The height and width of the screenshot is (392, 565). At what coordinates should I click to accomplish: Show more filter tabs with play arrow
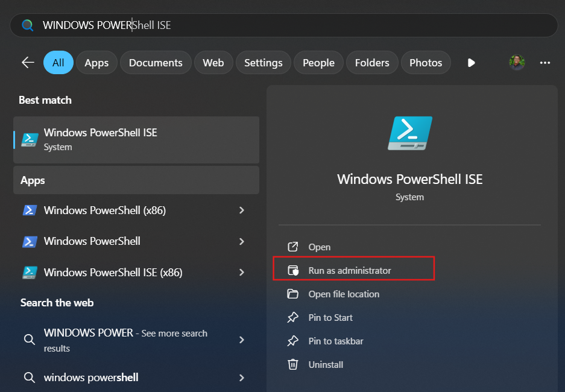pos(471,63)
